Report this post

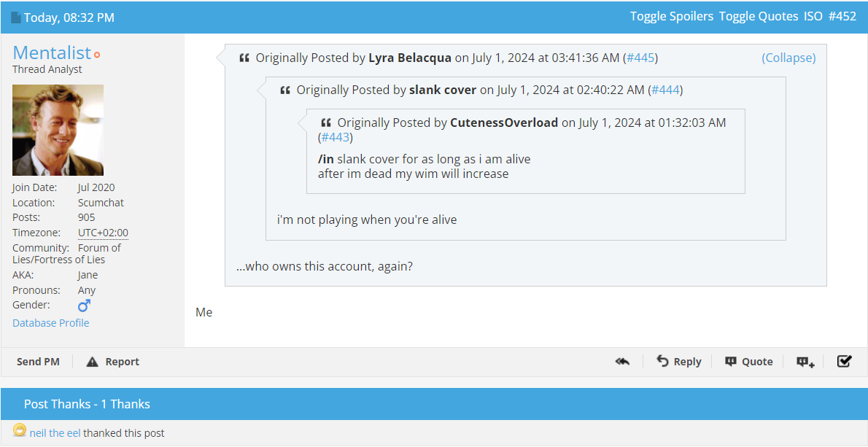113,362
